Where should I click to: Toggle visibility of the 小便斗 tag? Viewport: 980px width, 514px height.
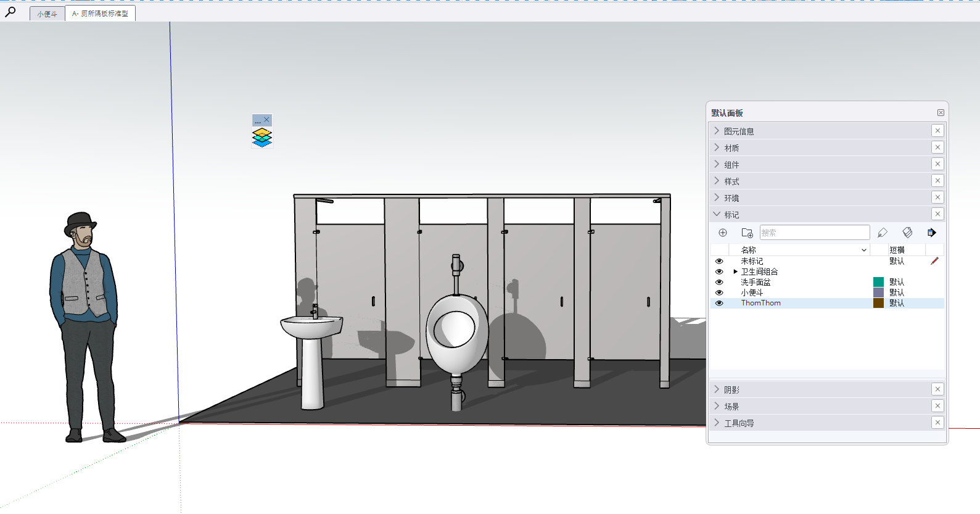(x=719, y=292)
